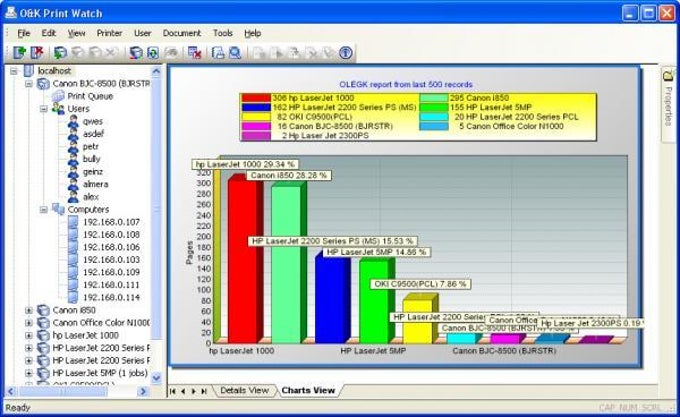Image resolution: width=680 pixels, height=417 pixels.
Task: Click the yellow OKI C9500(PCL) legend swatch
Action: 256,117
